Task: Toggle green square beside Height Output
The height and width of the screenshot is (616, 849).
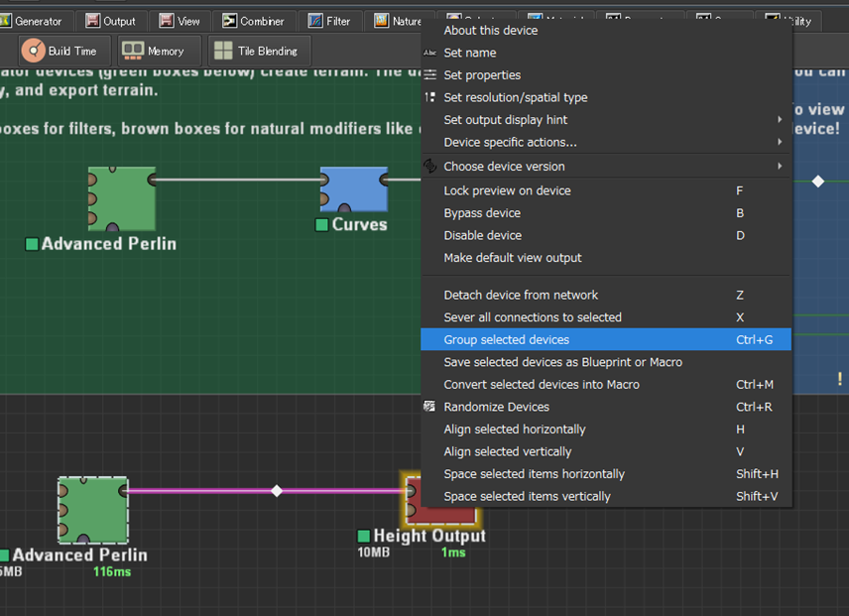Action: pos(364,536)
